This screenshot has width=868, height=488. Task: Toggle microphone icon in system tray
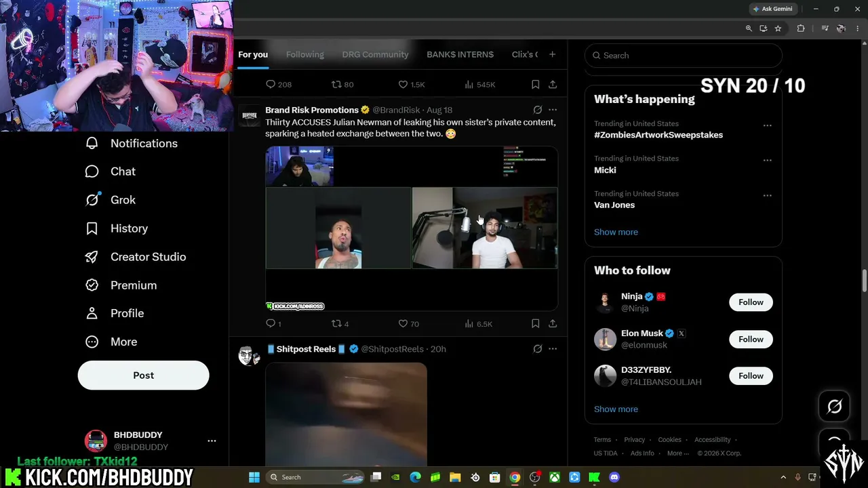click(x=797, y=477)
